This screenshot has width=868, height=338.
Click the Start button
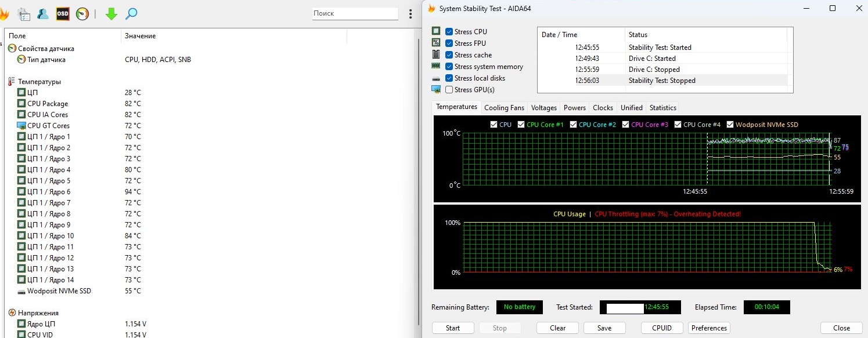(x=453, y=328)
